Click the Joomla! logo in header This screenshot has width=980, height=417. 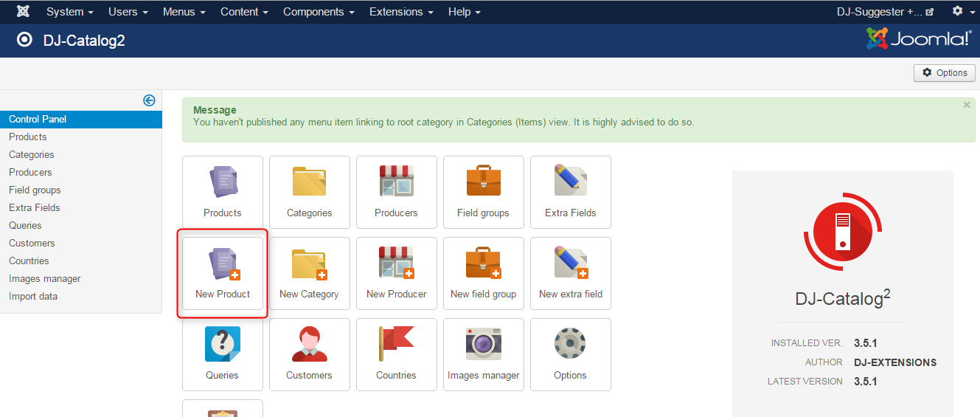(919, 39)
